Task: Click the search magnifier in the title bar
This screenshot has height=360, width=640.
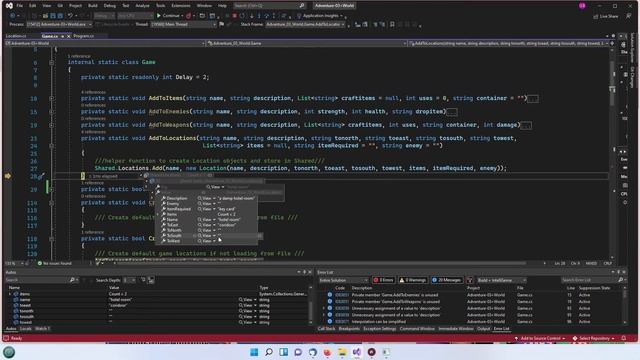Action: [302, 6]
